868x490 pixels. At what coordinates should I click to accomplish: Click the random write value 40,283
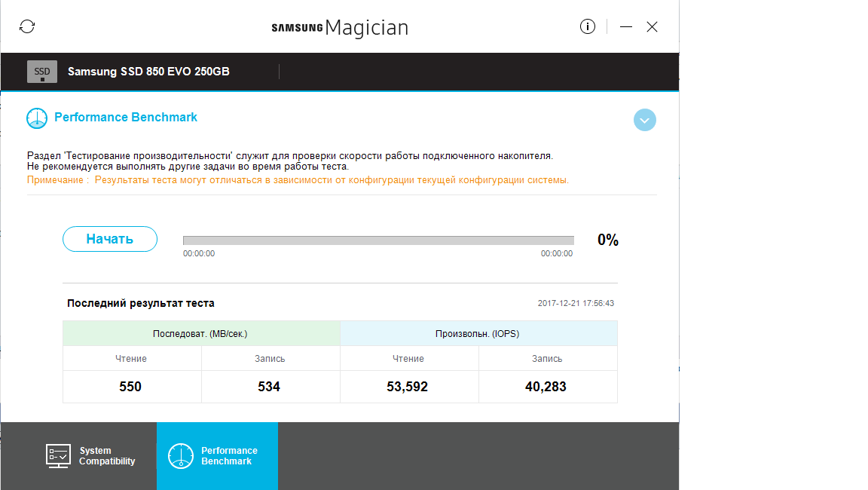(546, 387)
